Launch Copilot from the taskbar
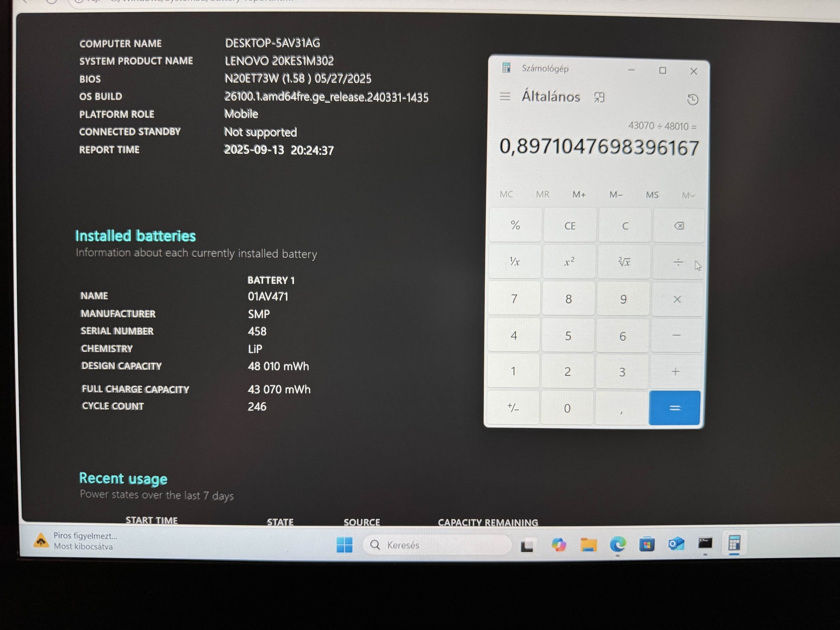840x630 pixels. (558, 545)
